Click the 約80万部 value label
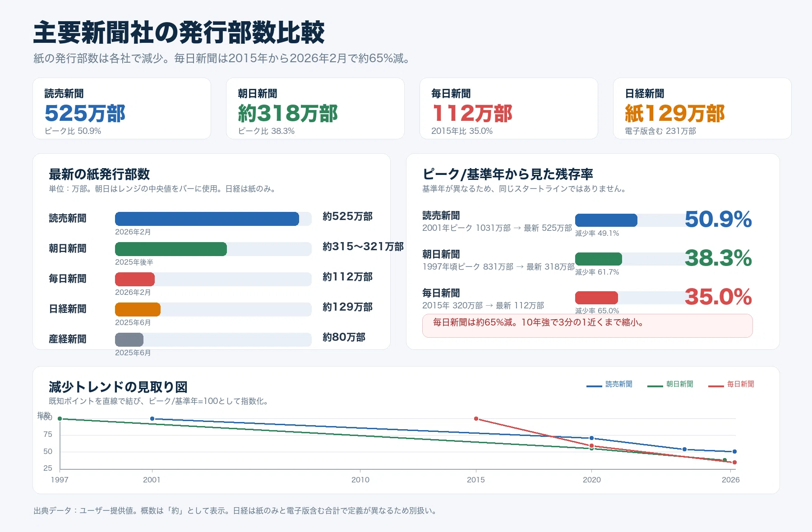Image resolution: width=812 pixels, height=532 pixels. (x=344, y=337)
